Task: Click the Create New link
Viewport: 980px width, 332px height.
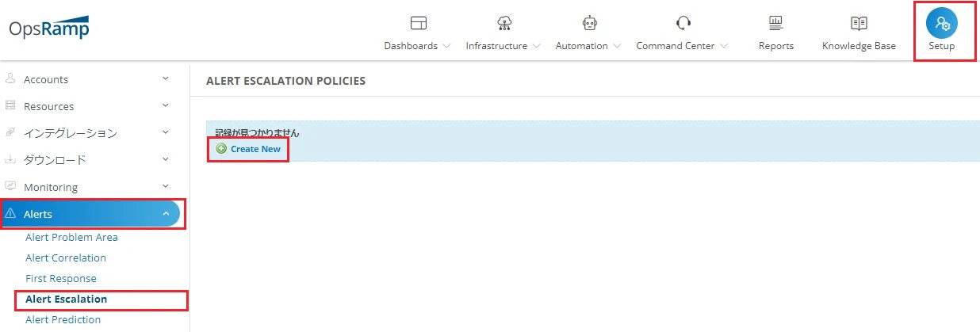Action: click(255, 149)
